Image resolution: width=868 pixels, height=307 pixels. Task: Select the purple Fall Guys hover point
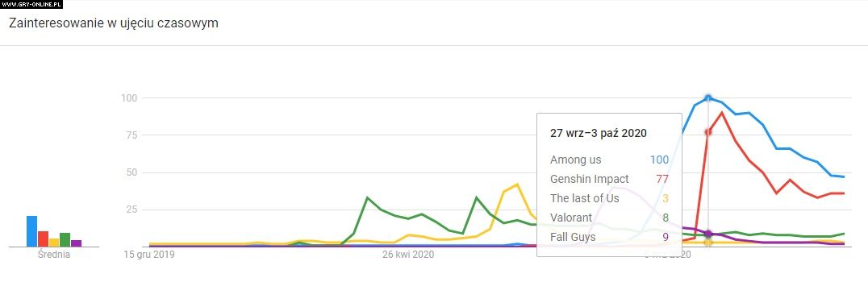click(x=708, y=234)
